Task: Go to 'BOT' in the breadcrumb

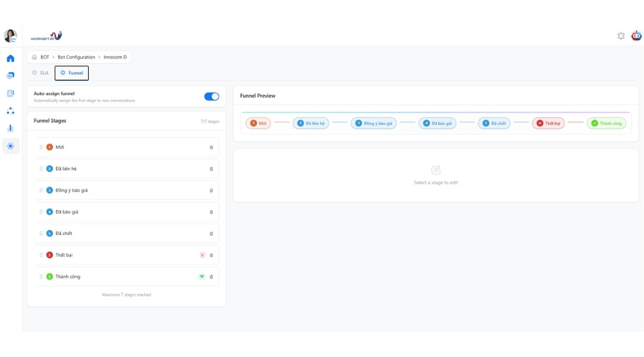Action: (x=45, y=57)
